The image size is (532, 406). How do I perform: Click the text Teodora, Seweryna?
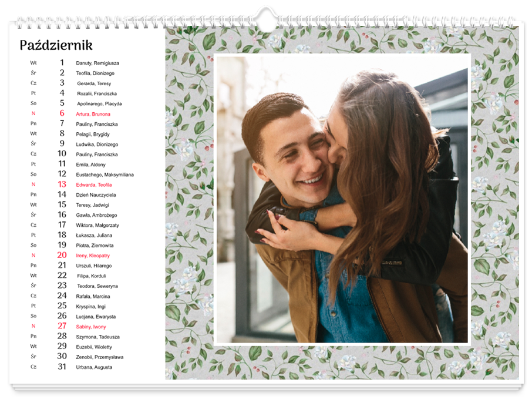click(97, 287)
